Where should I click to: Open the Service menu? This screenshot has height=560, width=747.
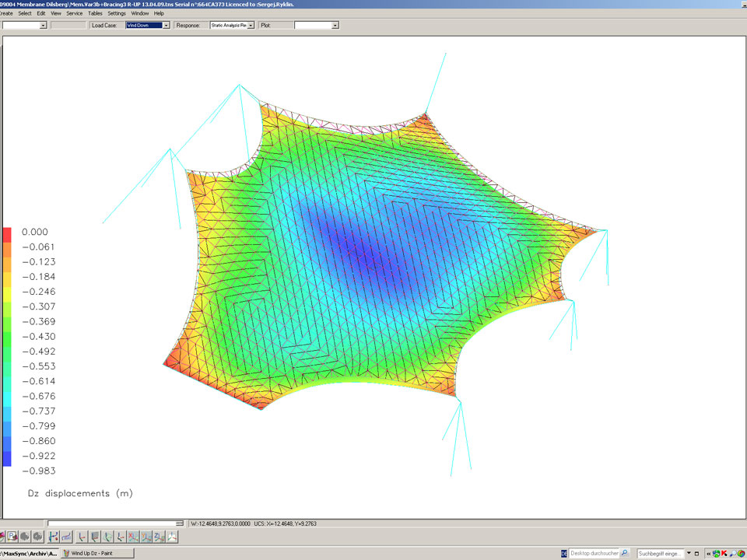click(x=75, y=13)
